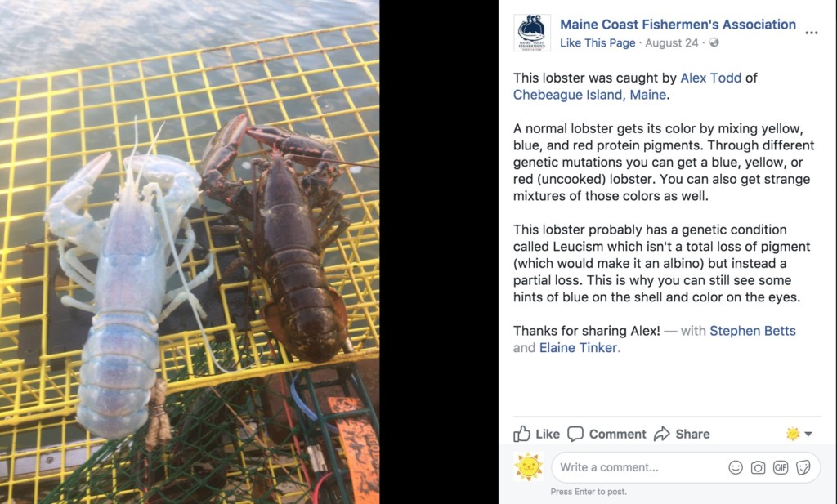Insert an emoji with smiley icon

(736, 468)
